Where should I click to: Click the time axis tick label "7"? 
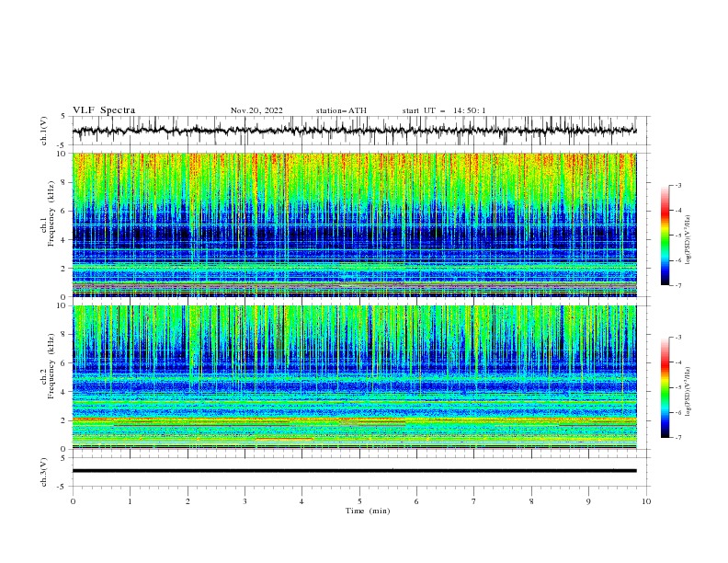tap(474, 501)
